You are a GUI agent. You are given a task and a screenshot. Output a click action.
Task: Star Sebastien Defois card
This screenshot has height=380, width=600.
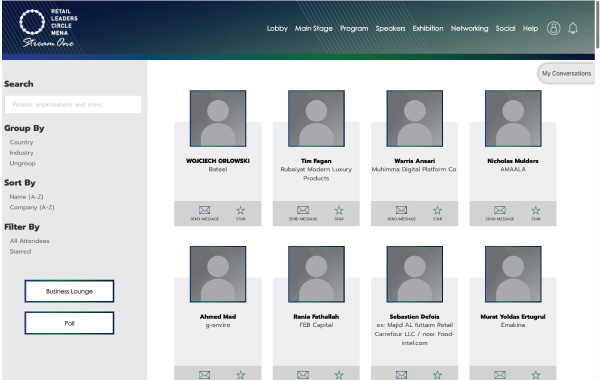point(437,375)
